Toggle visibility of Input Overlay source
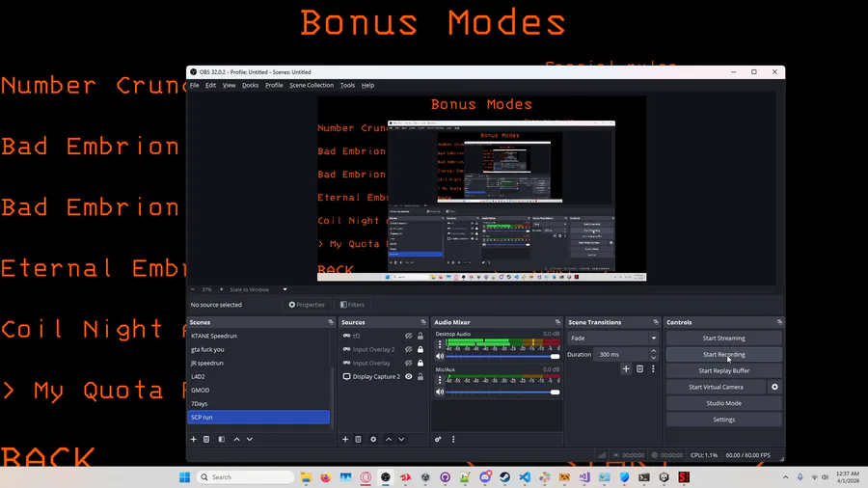The height and width of the screenshot is (488, 868). tap(409, 363)
